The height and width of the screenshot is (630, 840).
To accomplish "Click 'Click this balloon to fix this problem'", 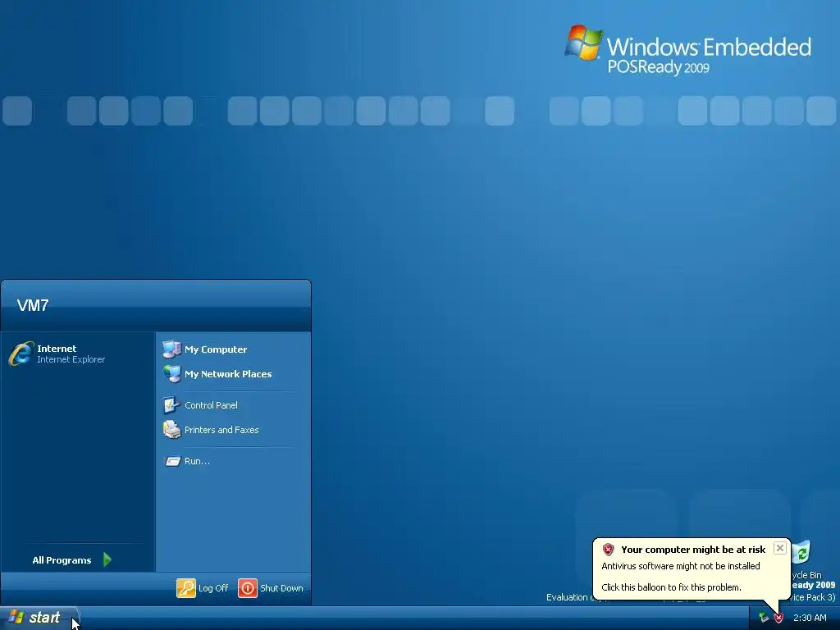I will click(x=671, y=587).
